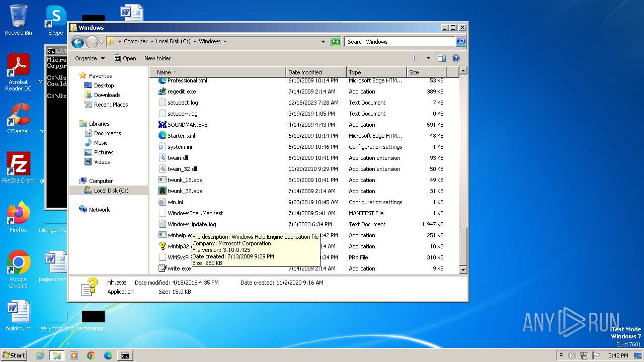Click the file list scroll down arrow
The width and height of the screenshot is (644, 362).
point(463,270)
